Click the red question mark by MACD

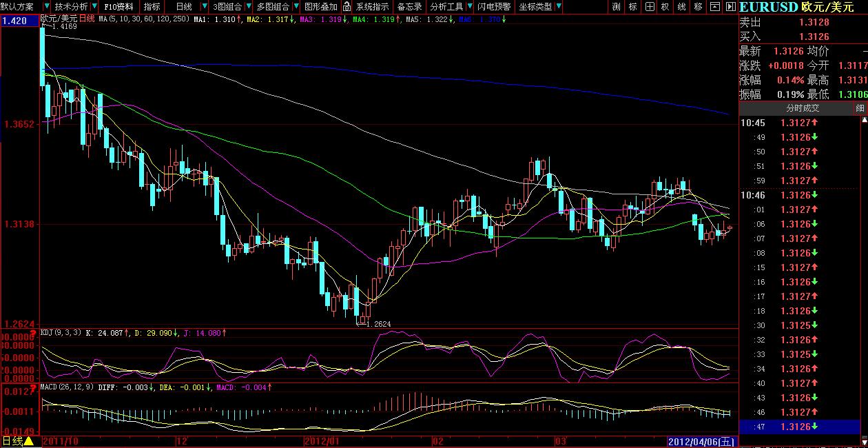pyautogui.click(x=32, y=388)
